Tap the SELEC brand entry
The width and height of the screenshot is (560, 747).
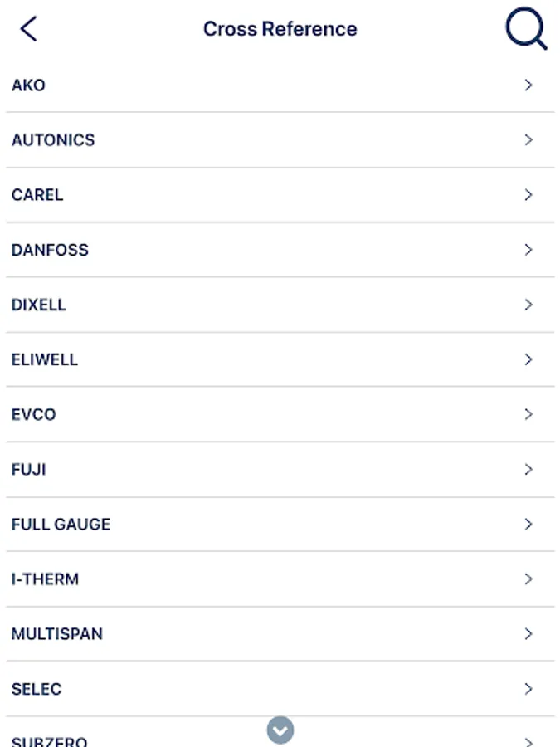click(x=37, y=689)
